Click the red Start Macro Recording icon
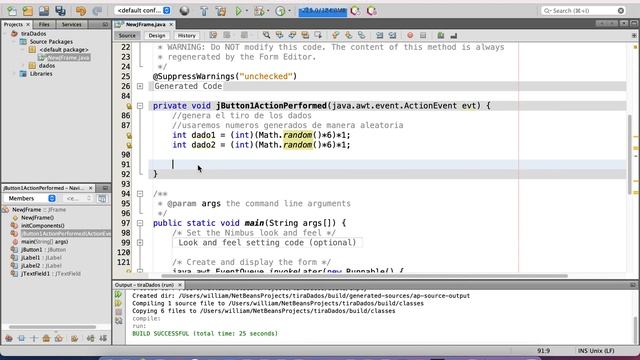Viewport: 640px width, 360px height. (x=410, y=36)
